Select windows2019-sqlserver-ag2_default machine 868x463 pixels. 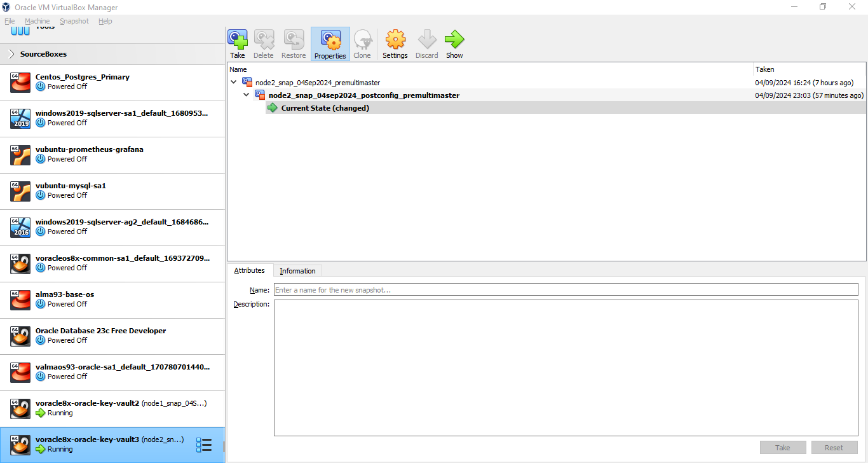[112, 227]
